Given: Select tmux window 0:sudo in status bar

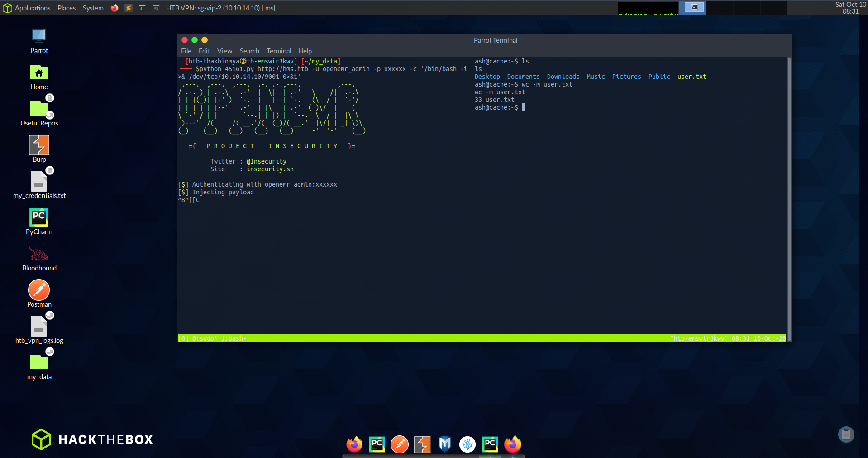Looking at the screenshot, I should 205,338.
